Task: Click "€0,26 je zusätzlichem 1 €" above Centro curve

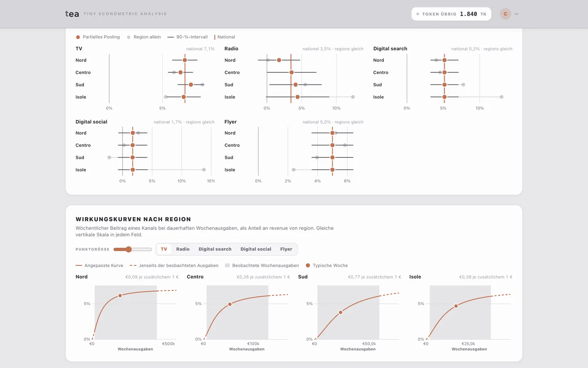Action: pos(263,277)
